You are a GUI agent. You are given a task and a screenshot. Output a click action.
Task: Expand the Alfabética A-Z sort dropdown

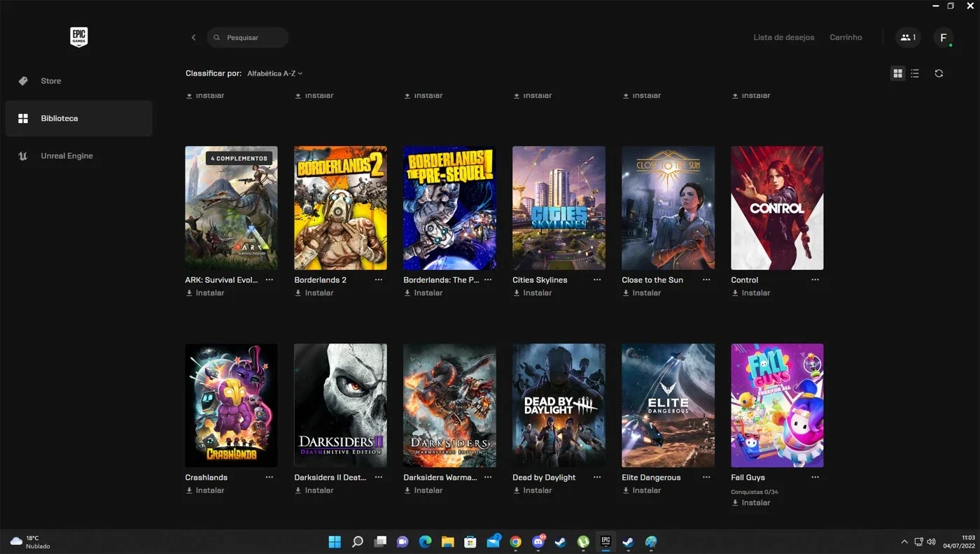tap(275, 73)
